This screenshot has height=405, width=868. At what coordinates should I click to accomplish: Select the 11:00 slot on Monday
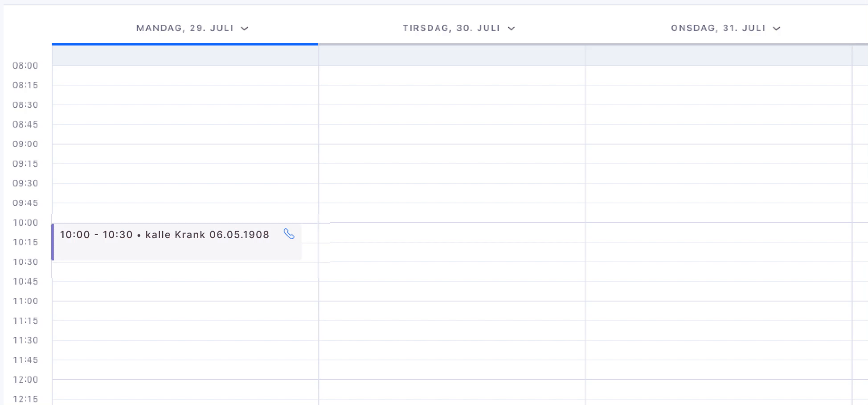(185, 311)
